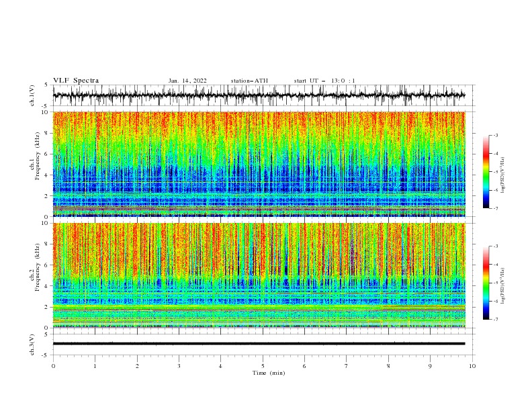Click the 'VLF Spectra' title text
532x411 pixels.
76,81
